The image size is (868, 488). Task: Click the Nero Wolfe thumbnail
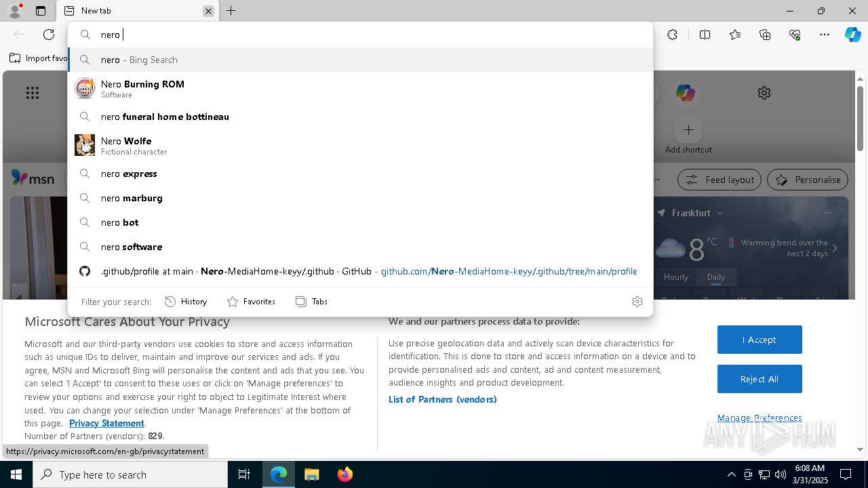(x=85, y=145)
